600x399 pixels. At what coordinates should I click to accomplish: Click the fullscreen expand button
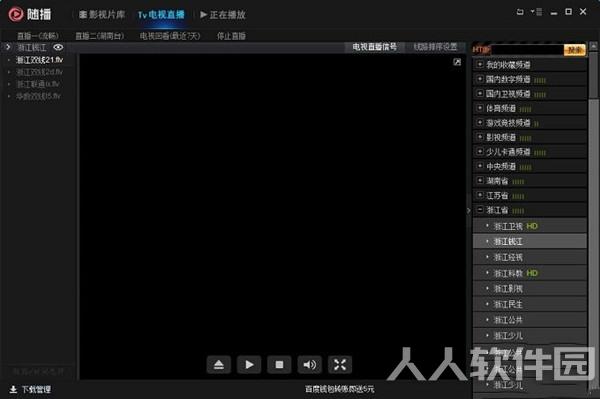click(x=340, y=365)
